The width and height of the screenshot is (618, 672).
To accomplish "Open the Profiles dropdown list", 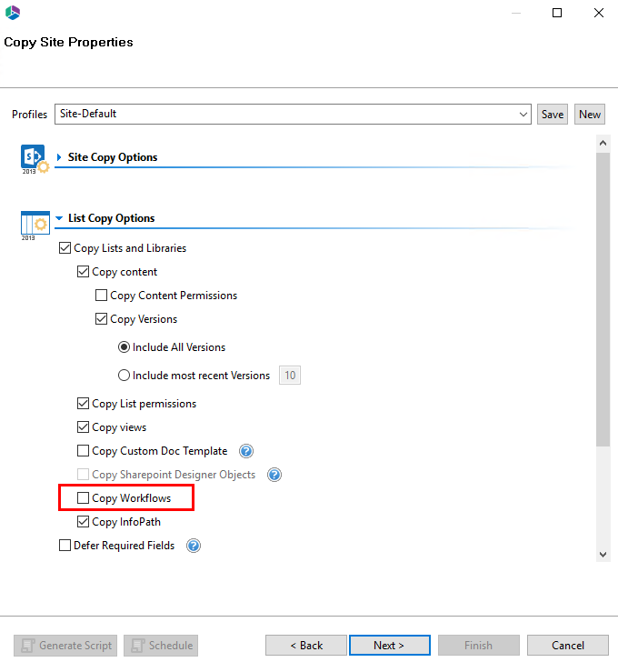I will click(x=523, y=115).
